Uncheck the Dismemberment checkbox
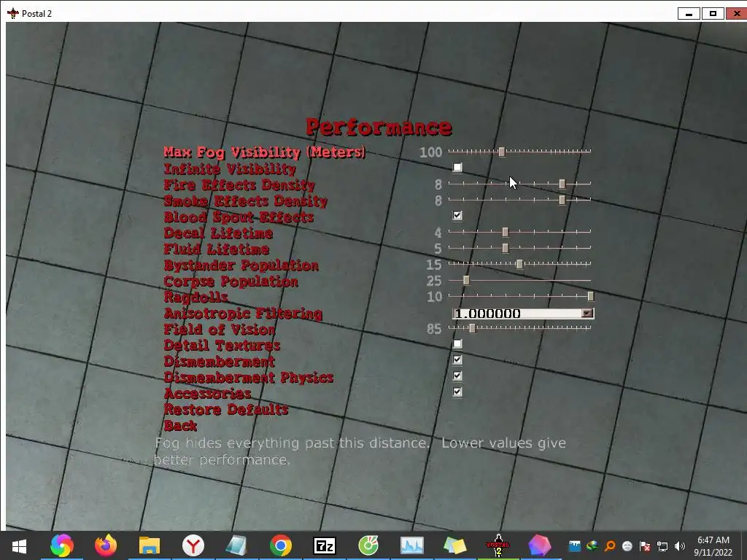 click(x=457, y=359)
